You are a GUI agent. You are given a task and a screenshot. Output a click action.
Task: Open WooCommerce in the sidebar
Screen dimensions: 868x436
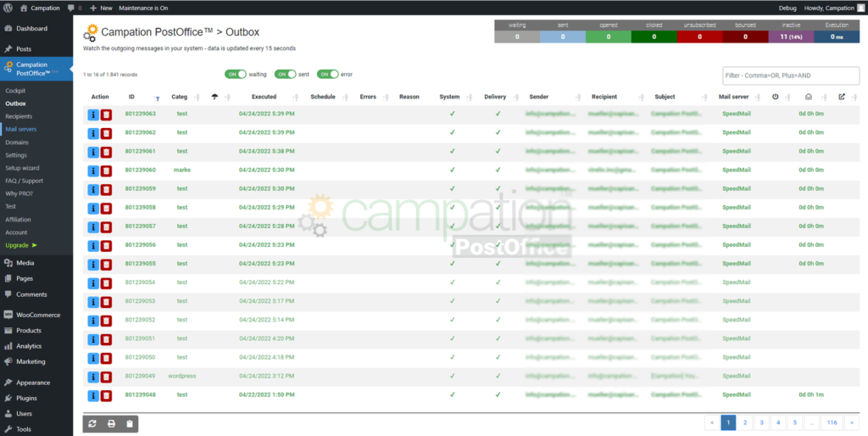coord(36,315)
